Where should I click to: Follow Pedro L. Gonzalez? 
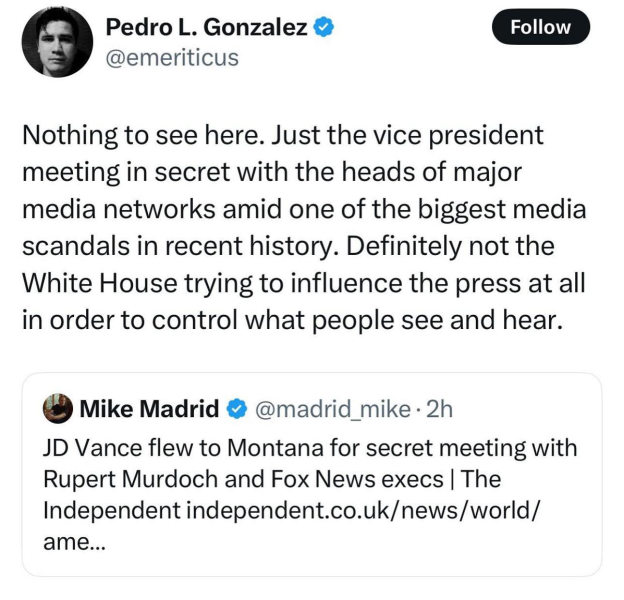(540, 27)
